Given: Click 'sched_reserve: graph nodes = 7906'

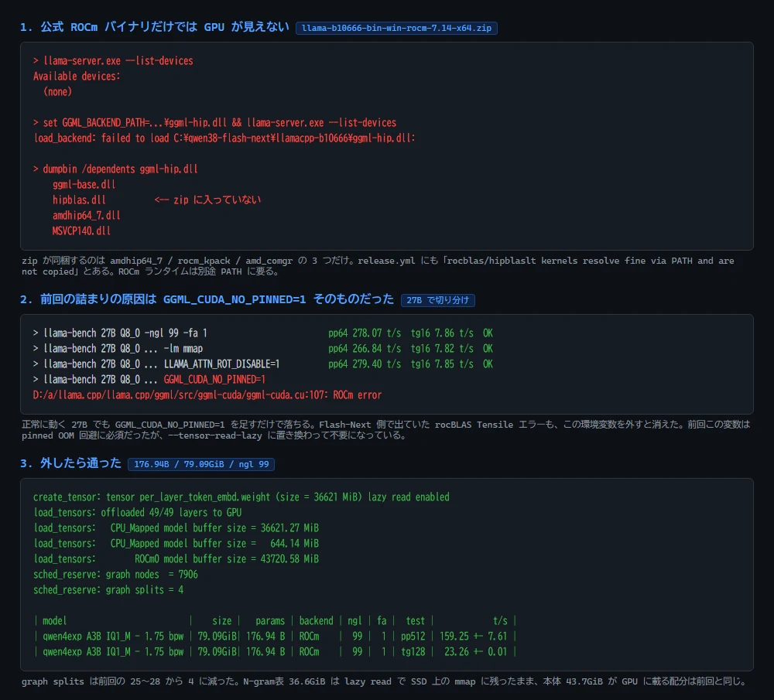Looking at the screenshot, I should point(115,575).
